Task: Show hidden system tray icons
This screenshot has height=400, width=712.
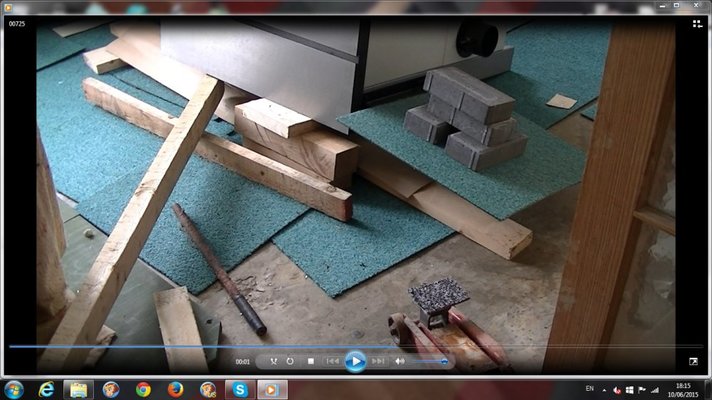Action: pos(603,389)
